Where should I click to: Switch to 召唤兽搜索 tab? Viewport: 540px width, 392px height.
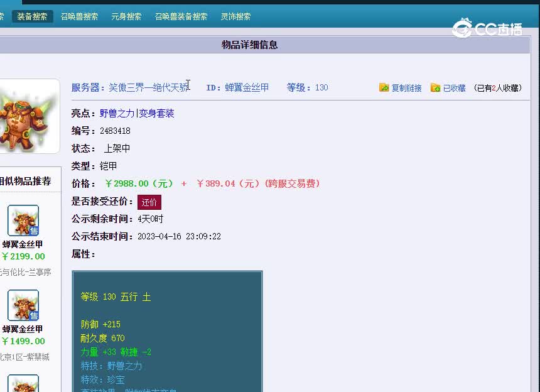coord(79,16)
